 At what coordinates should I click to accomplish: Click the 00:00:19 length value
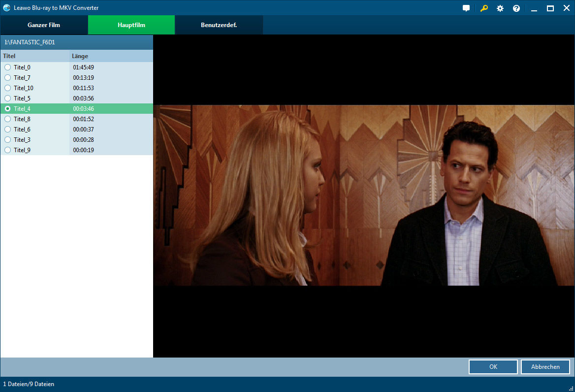83,150
